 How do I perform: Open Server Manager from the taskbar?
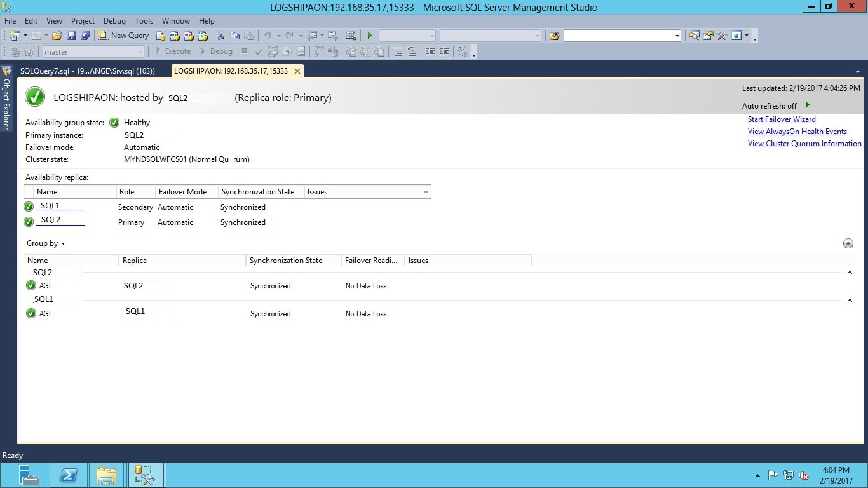(29, 475)
